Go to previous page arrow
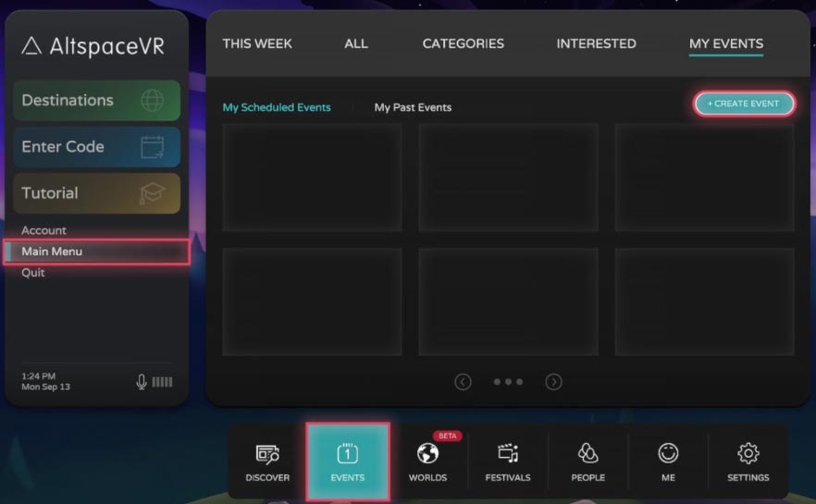 (464, 382)
